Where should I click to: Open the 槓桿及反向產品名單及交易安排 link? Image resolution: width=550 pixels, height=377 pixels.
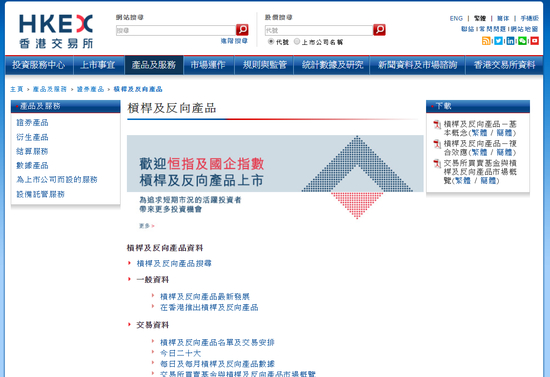click(x=217, y=342)
